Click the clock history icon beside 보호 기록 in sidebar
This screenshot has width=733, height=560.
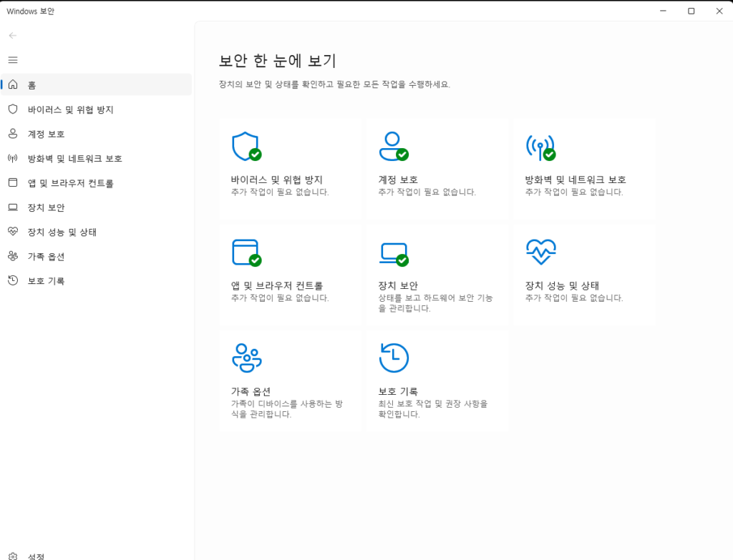pos(13,280)
